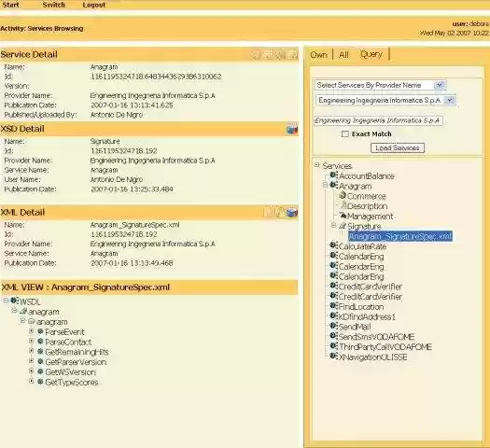Collapse the Anagram node in Services tree

pyautogui.click(x=325, y=185)
